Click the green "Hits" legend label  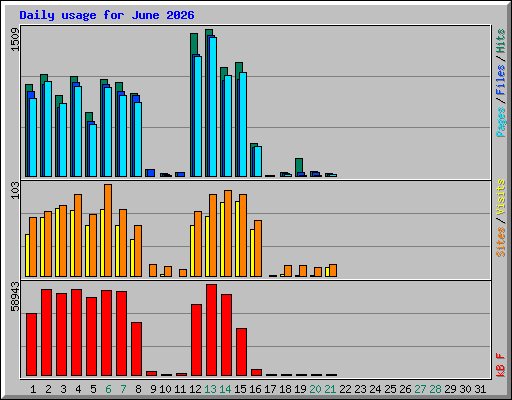pyautogui.click(x=500, y=41)
